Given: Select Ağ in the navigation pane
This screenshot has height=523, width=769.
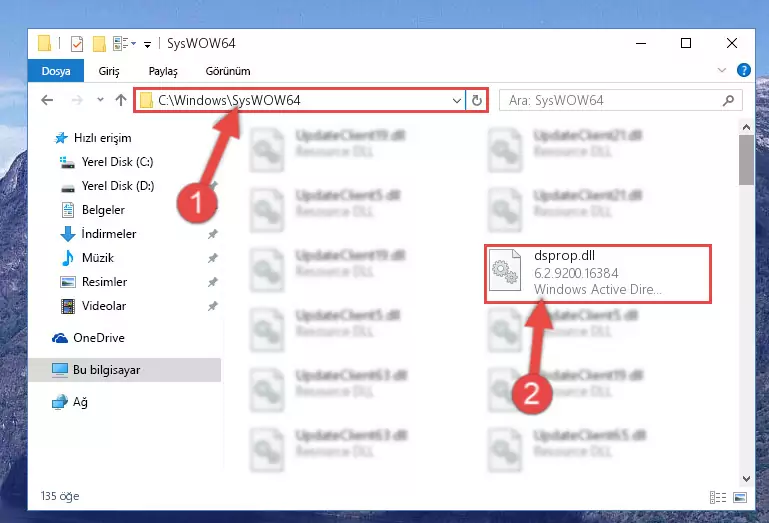Looking at the screenshot, I should [x=80, y=402].
